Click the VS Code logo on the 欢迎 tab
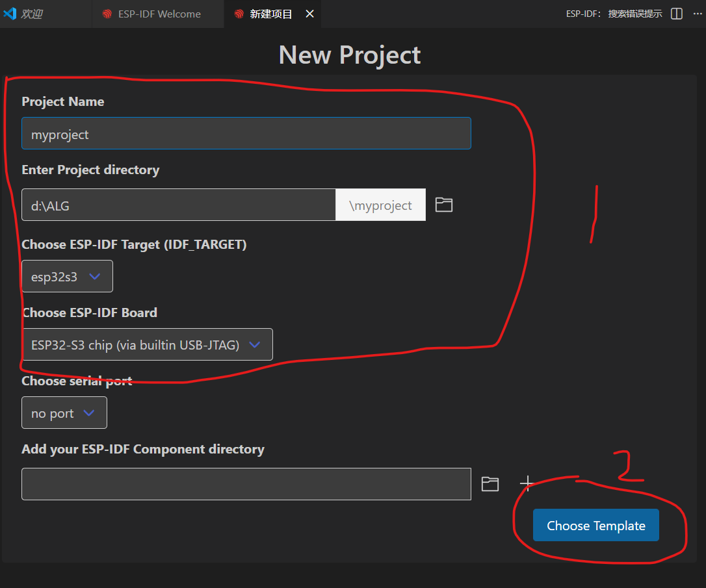This screenshot has width=706, height=588. 10,14
